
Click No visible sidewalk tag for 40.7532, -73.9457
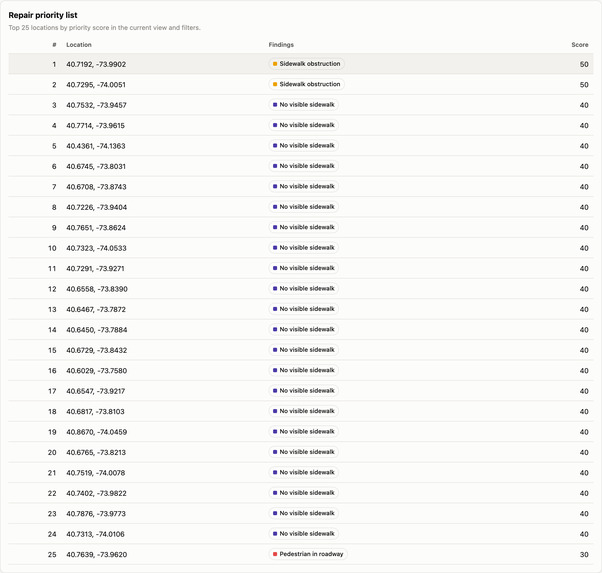click(303, 104)
